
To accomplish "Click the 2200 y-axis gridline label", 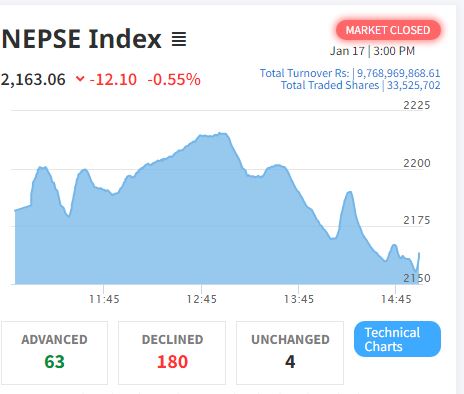I will tap(417, 163).
